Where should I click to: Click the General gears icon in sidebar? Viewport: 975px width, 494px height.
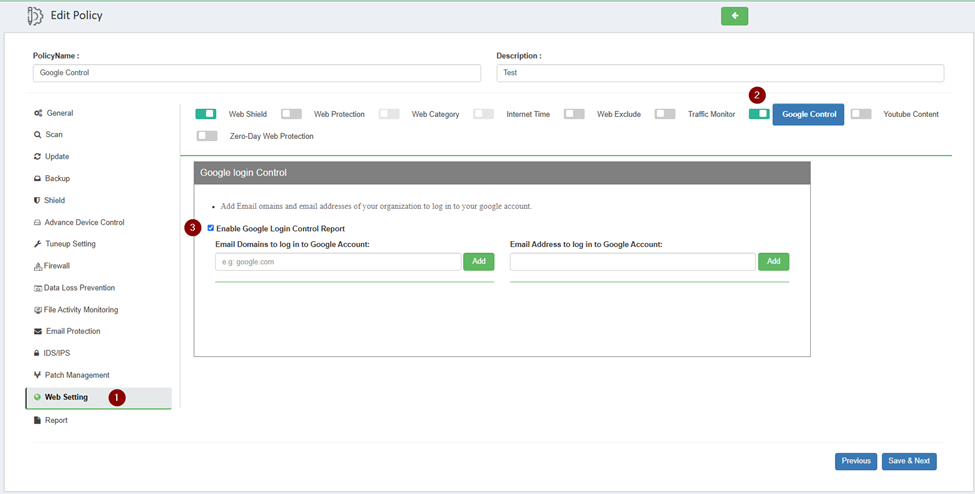point(38,113)
